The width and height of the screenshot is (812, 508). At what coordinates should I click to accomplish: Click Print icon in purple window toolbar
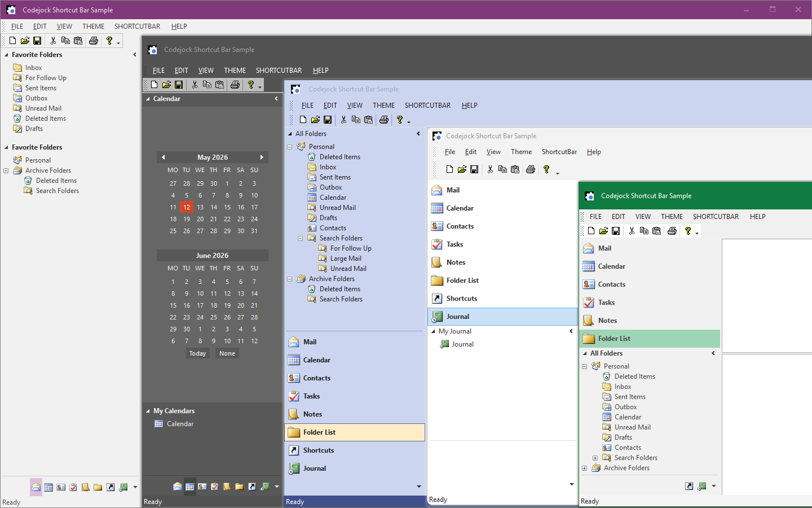coord(94,41)
